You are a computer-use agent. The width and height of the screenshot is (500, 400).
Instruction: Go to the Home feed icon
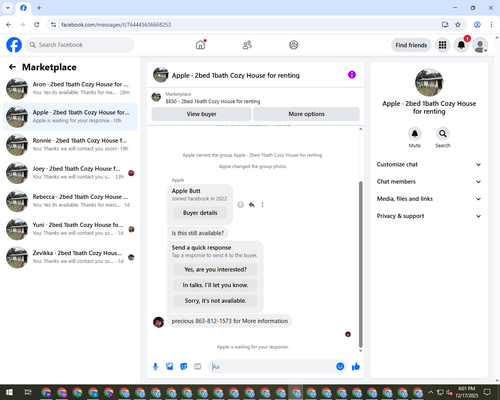[200, 45]
